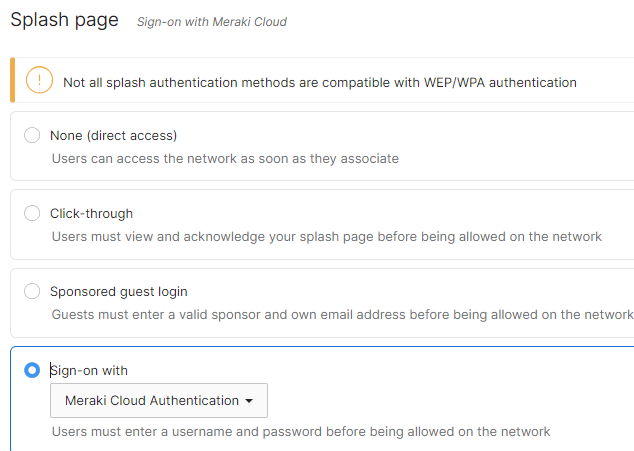Image resolution: width=634 pixels, height=451 pixels.
Task: Click the "Sign-on with" option label
Action: 89,370
